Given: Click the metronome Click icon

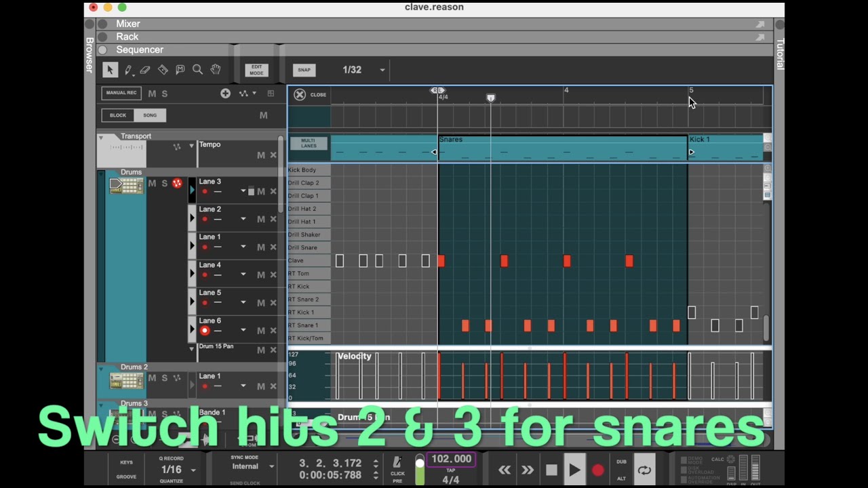Looking at the screenshot, I should click(x=397, y=462).
